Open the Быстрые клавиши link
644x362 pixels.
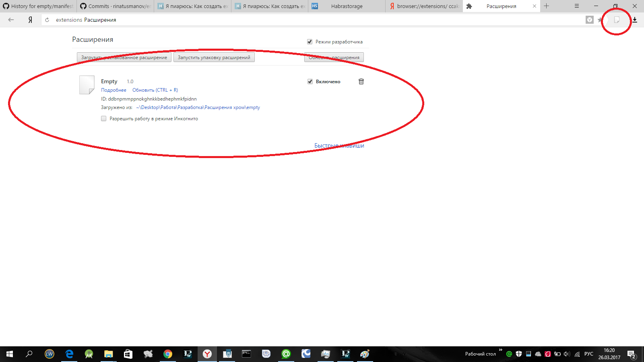(339, 145)
